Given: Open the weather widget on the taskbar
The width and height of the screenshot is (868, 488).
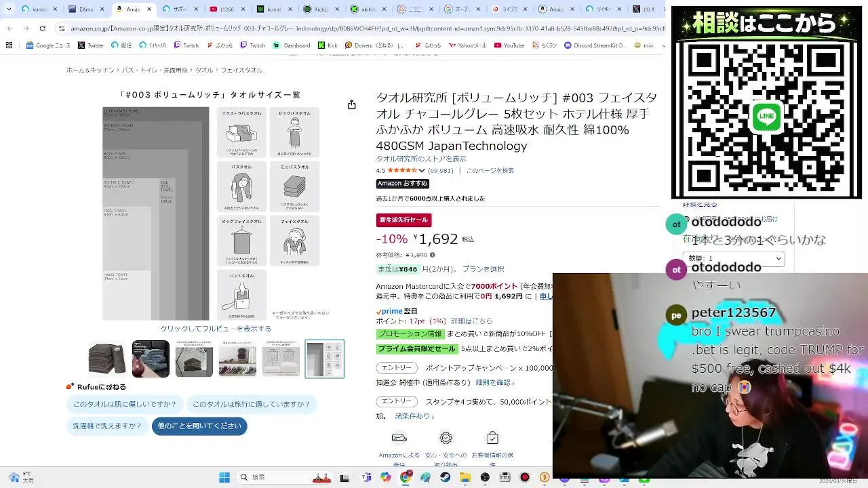Looking at the screenshot, I should pos(20,477).
